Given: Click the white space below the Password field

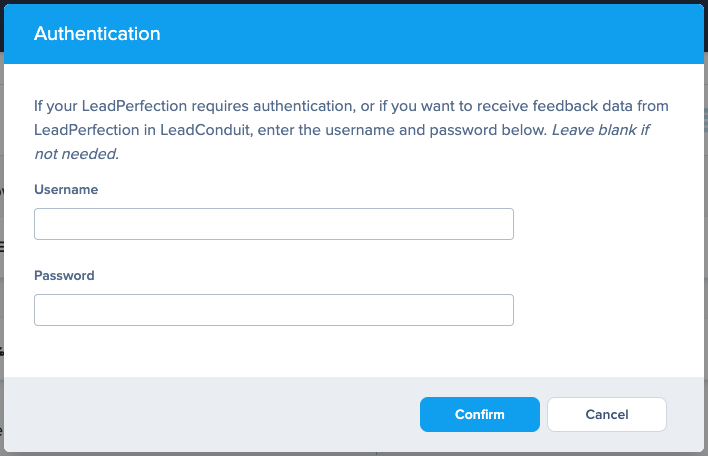Looking at the screenshot, I should pos(273,350).
